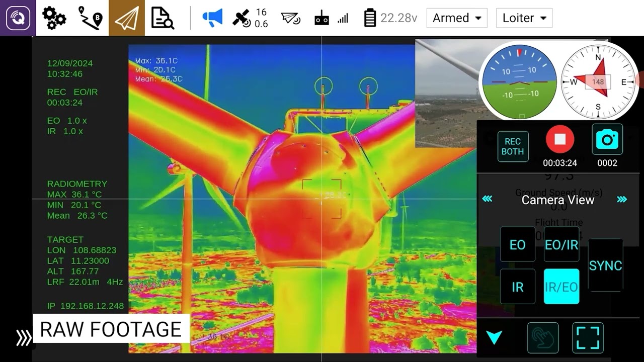
Task: Click the date 12/09/2024 overlay
Action: pos(70,63)
